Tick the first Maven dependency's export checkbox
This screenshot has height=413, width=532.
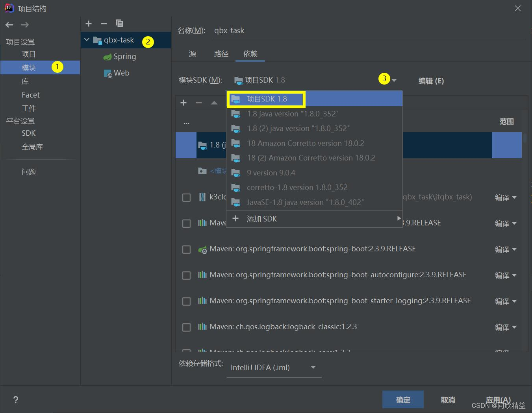(x=187, y=223)
